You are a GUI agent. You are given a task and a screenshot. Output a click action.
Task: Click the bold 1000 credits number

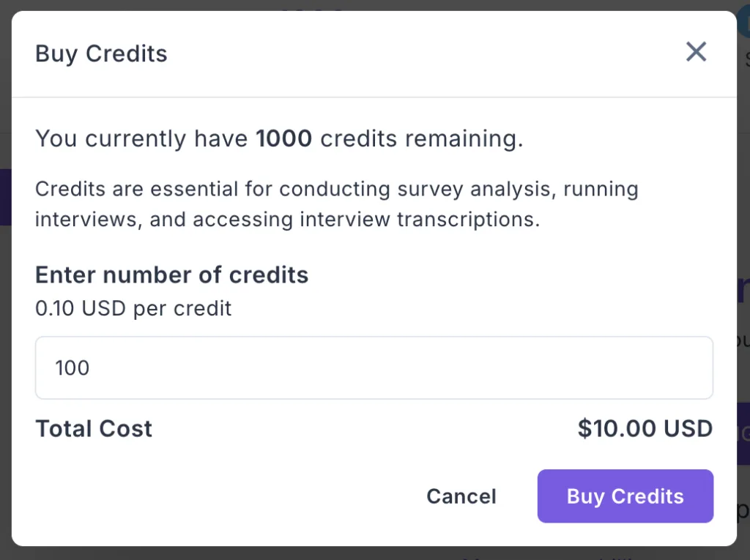pyautogui.click(x=283, y=138)
